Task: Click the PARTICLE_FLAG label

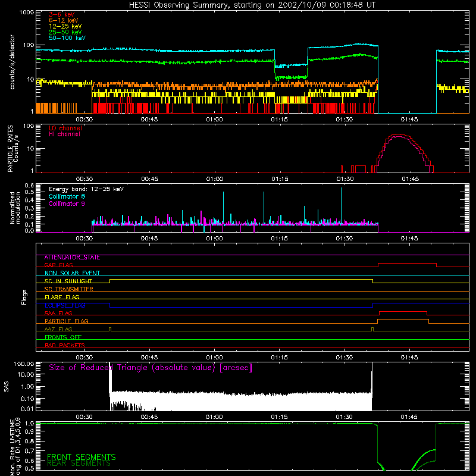Action: [67, 321]
